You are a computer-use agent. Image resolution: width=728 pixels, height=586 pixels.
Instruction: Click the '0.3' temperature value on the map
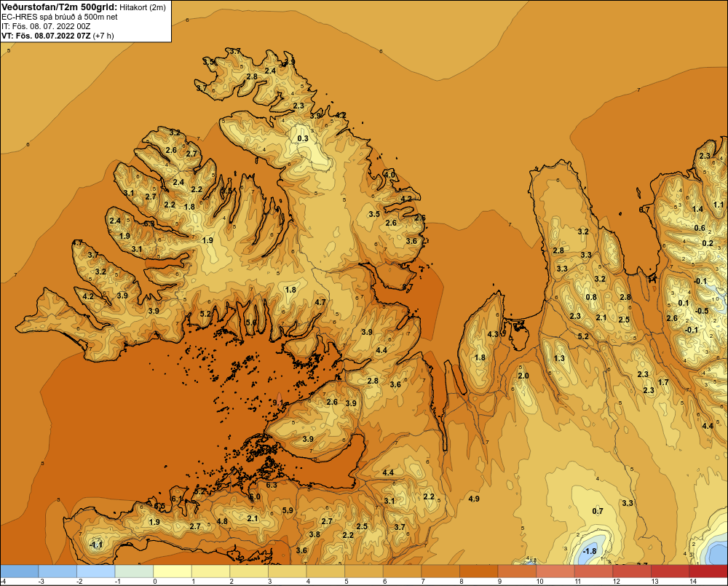[x=303, y=138]
